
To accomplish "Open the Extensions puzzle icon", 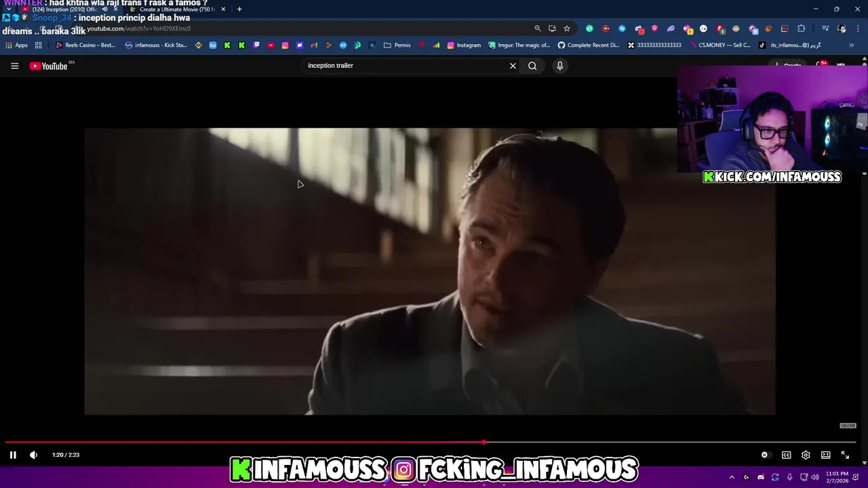I will coord(802,28).
